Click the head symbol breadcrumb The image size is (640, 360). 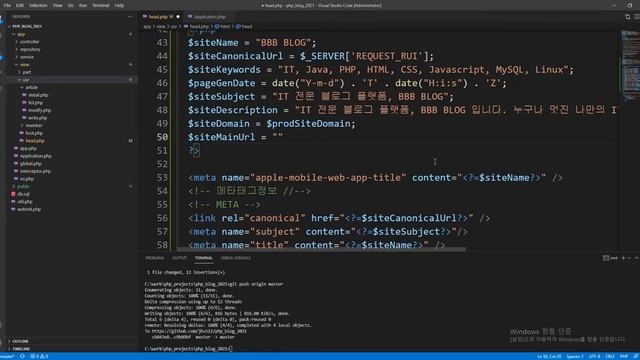click(x=244, y=27)
